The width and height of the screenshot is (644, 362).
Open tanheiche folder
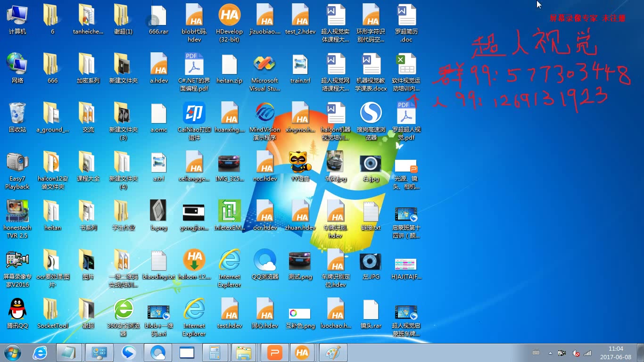pyautogui.click(x=88, y=19)
